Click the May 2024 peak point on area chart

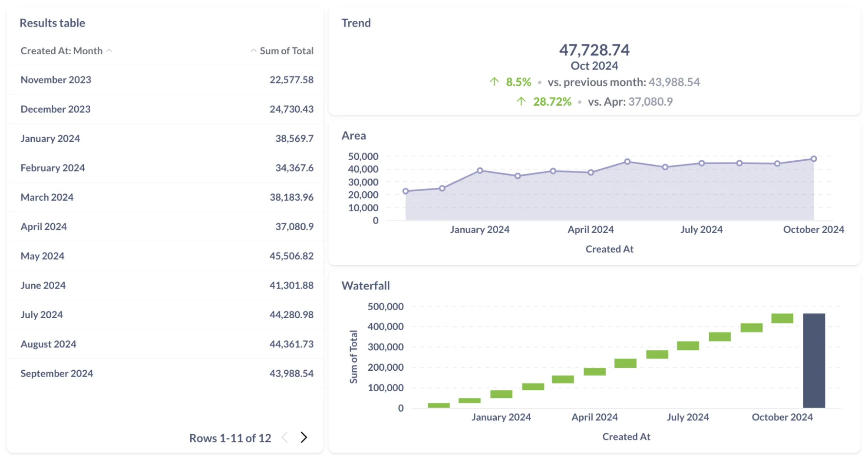click(627, 162)
